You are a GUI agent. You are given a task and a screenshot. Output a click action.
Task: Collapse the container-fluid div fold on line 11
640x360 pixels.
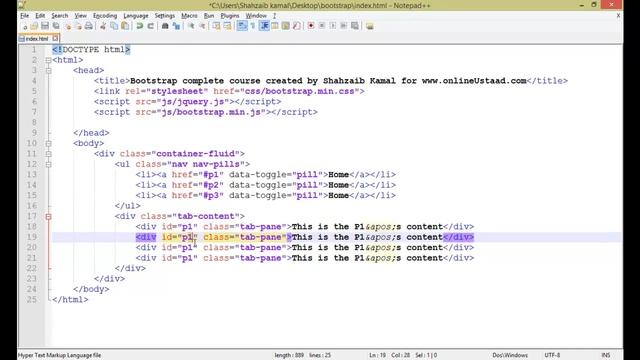click(48, 154)
